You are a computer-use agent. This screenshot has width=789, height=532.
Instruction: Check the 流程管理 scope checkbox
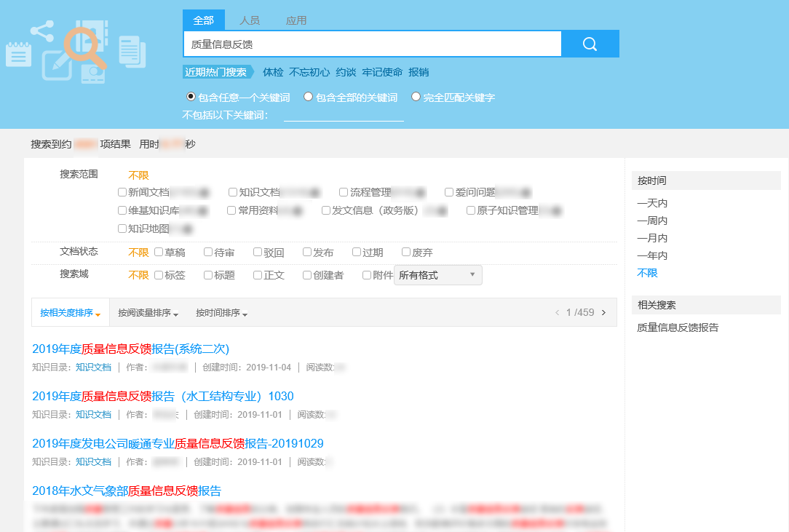[343, 191]
